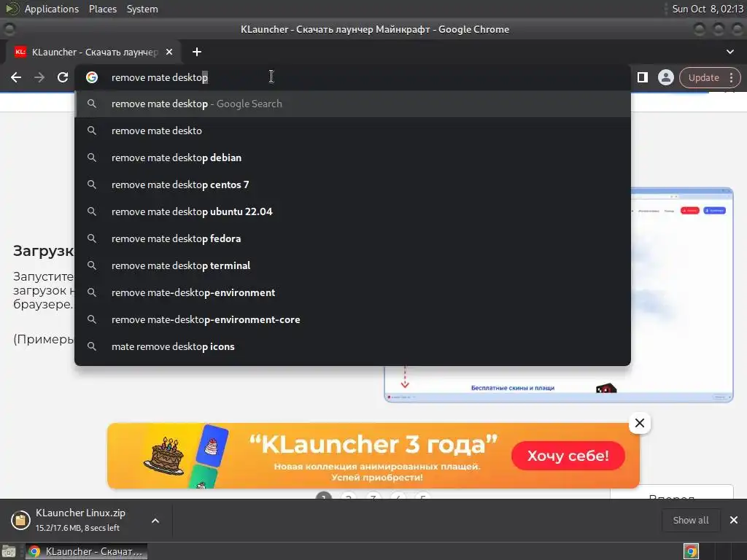Select 'remove mate desktop terminal' suggestion
This screenshot has width=747, height=560.
352,265
